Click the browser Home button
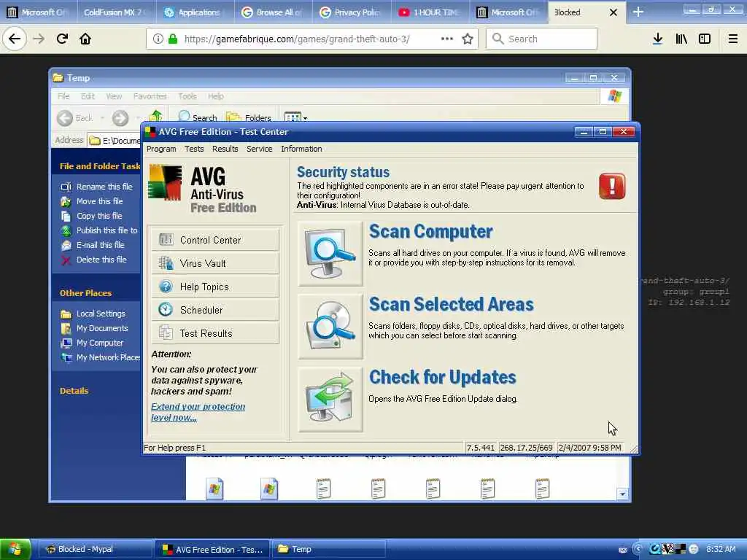Screen dimensions: 747x560 [x=85, y=39]
